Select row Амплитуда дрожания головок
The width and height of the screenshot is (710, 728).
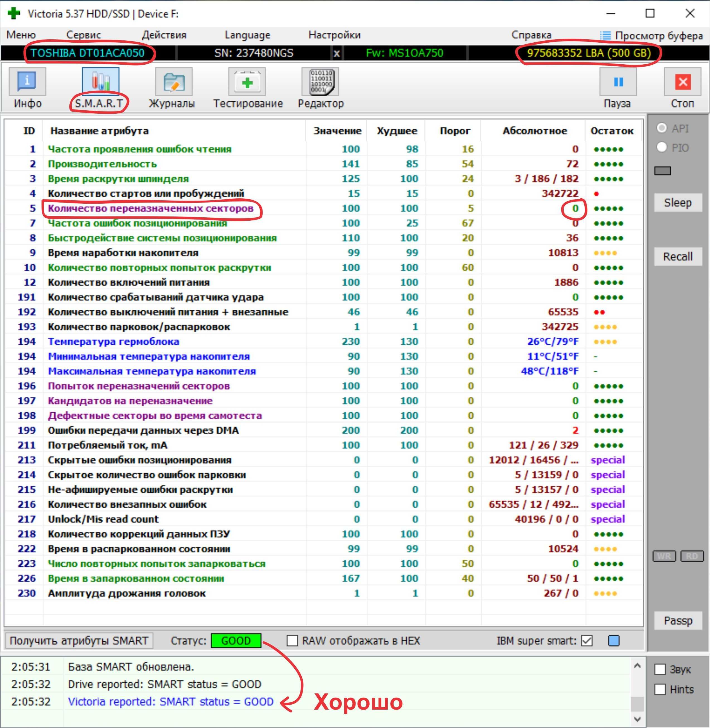(x=324, y=593)
